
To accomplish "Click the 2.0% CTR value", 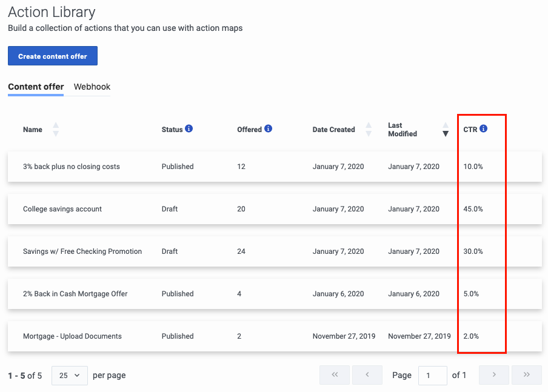I will click(471, 336).
